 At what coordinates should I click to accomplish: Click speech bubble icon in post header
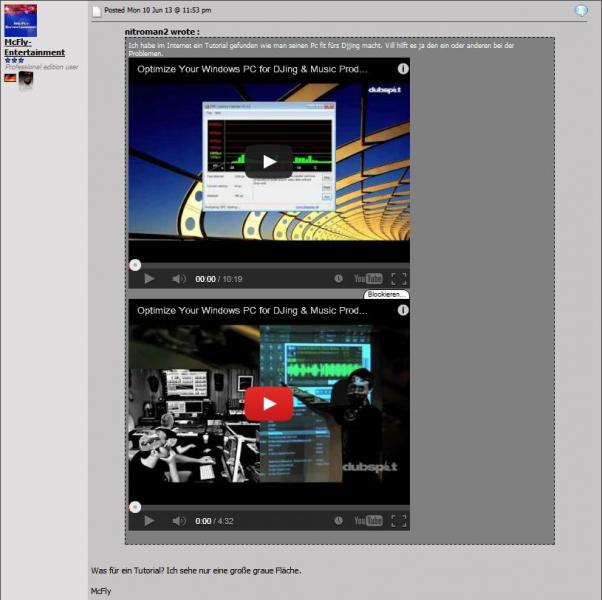pos(581,10)
